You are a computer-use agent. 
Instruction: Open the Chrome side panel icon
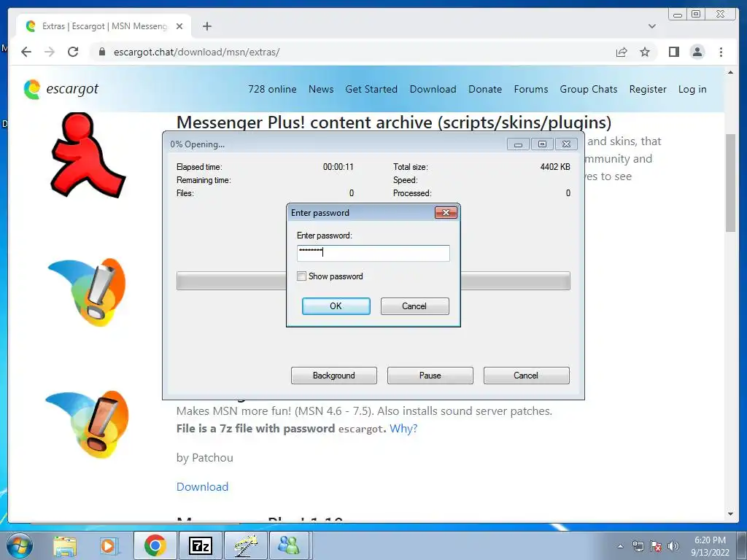tap(673, 52)
